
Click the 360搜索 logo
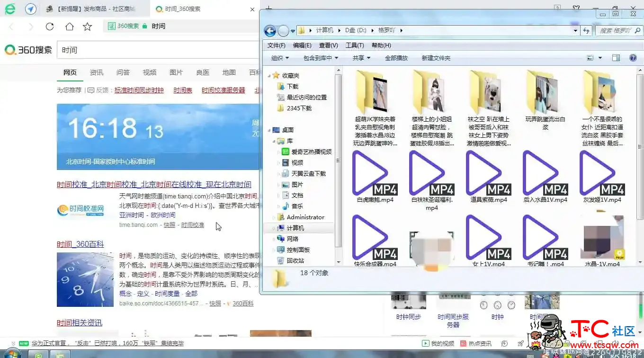tap(28, 50)
